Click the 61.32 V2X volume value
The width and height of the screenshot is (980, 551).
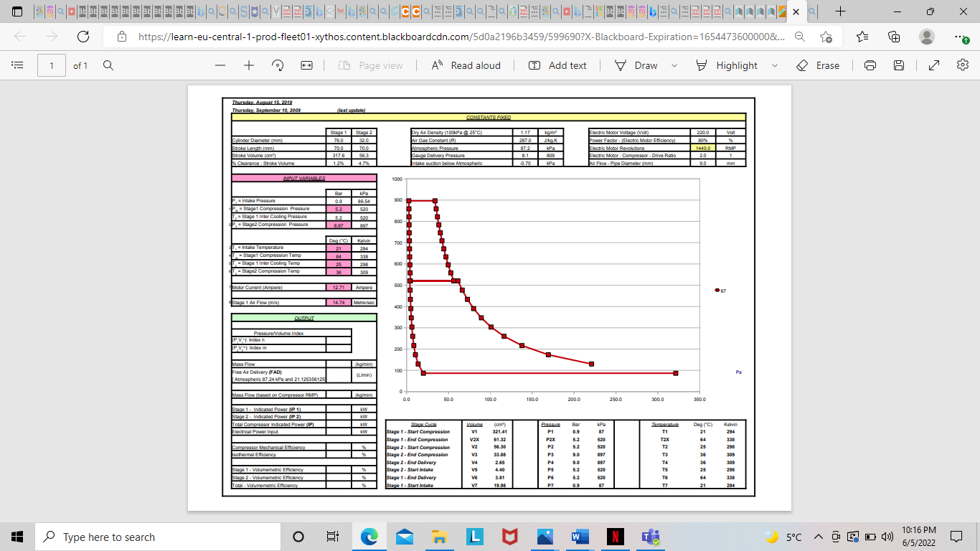pyautogui.click(x=500, y=440)
